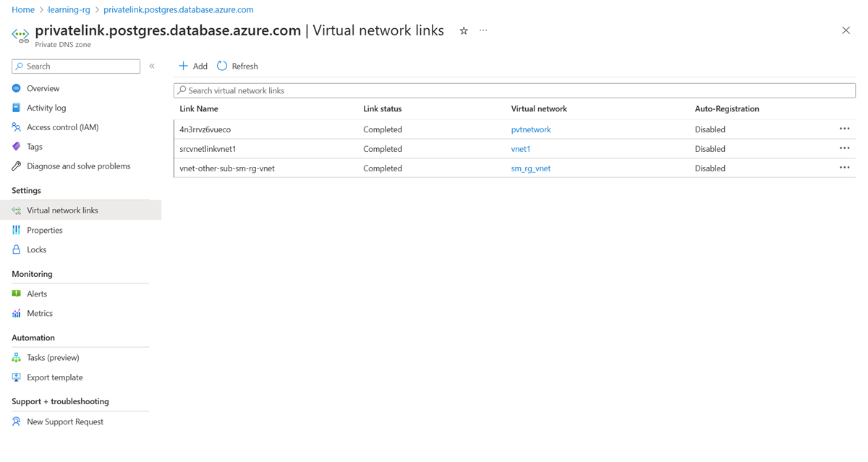Image resolution: width=868 pixels, height=462 pixels.
Task: Close the Virtual network links blade
Action: [x=846, y=30]
